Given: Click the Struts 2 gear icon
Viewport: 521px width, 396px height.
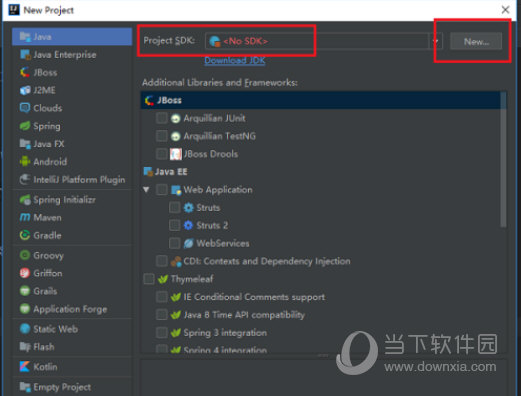Looking at the screenshot, I should pyautogui.click(x=188, y=226).
